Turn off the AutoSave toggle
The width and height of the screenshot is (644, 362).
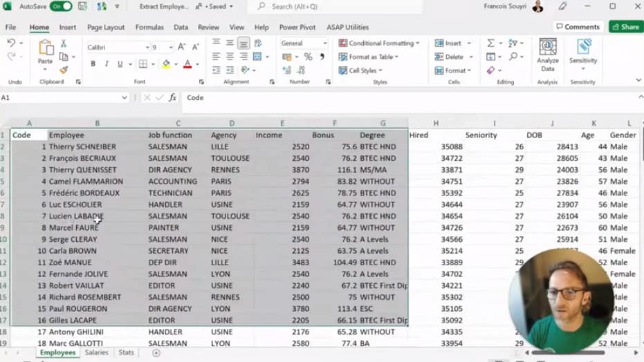(60, 6)
